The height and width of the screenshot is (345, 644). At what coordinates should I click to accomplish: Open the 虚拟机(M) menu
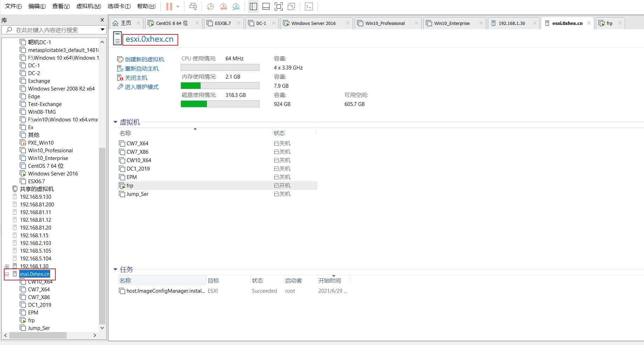[x=89, y=6]
